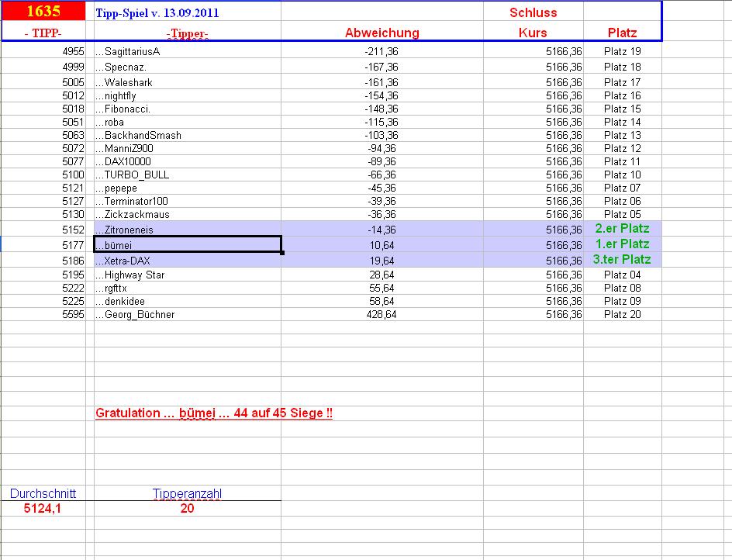Click the Tipperanzahl label cell
This screenshot has width=732, height=560.
188,493
